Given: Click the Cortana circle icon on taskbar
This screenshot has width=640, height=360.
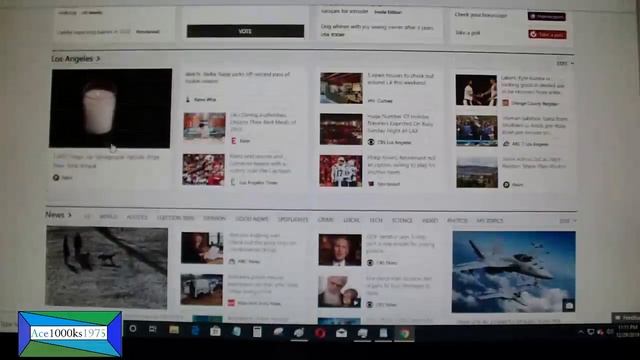Looking at the screenshot, I should tap(133, 329).
